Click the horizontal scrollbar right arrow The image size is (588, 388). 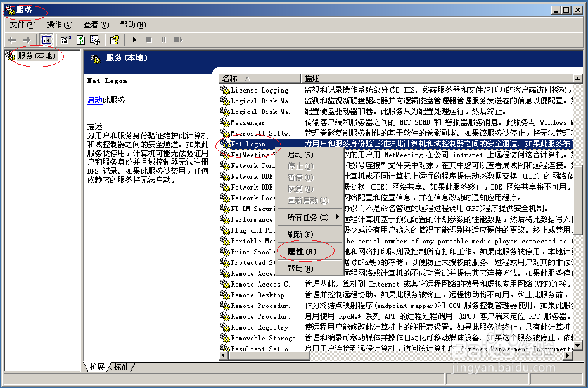point(569,355)
